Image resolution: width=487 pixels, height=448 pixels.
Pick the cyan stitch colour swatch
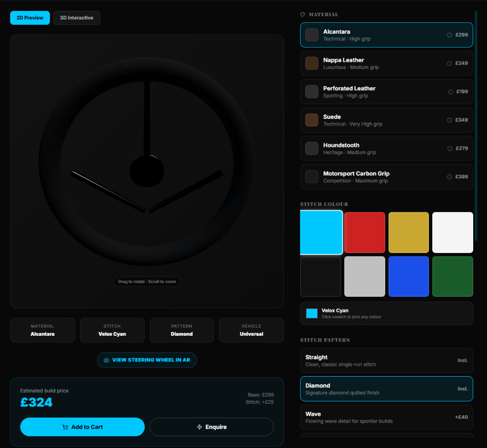tap(321, 233)
